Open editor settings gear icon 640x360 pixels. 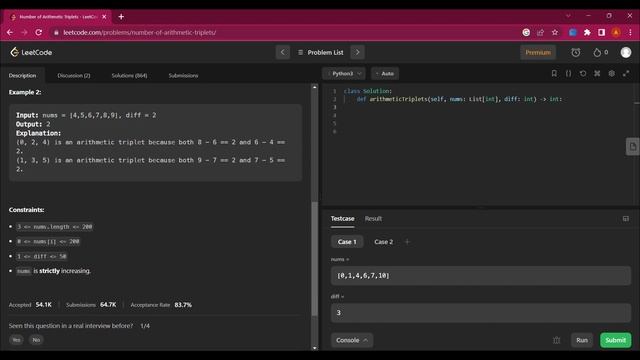click(x=611, y=73)
